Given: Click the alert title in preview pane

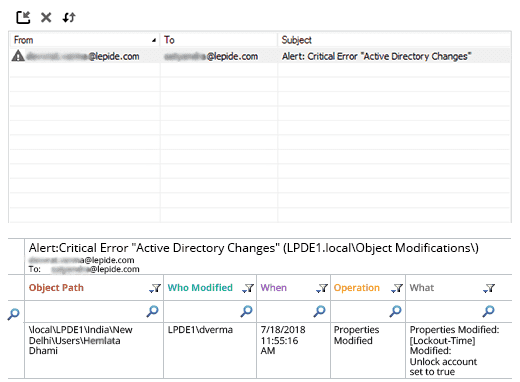Looking at the screenshot, I should coord(254,248).
